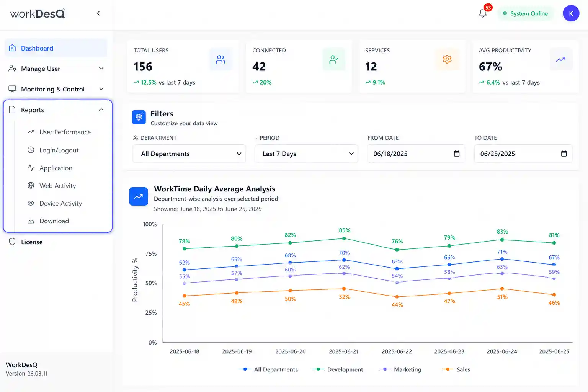Image resolution: width=588 pixels, height=392 pixels.
Task: Toggle Development series in chart legend
Action: click(x=337, y=369)
